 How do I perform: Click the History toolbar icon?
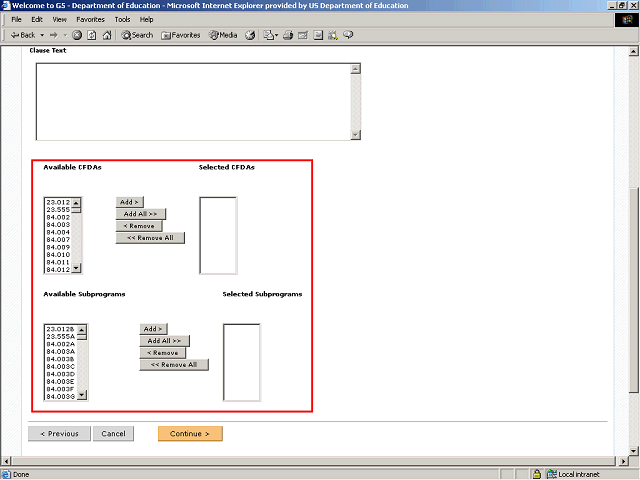pyautogui.click(x=250, y=35)
